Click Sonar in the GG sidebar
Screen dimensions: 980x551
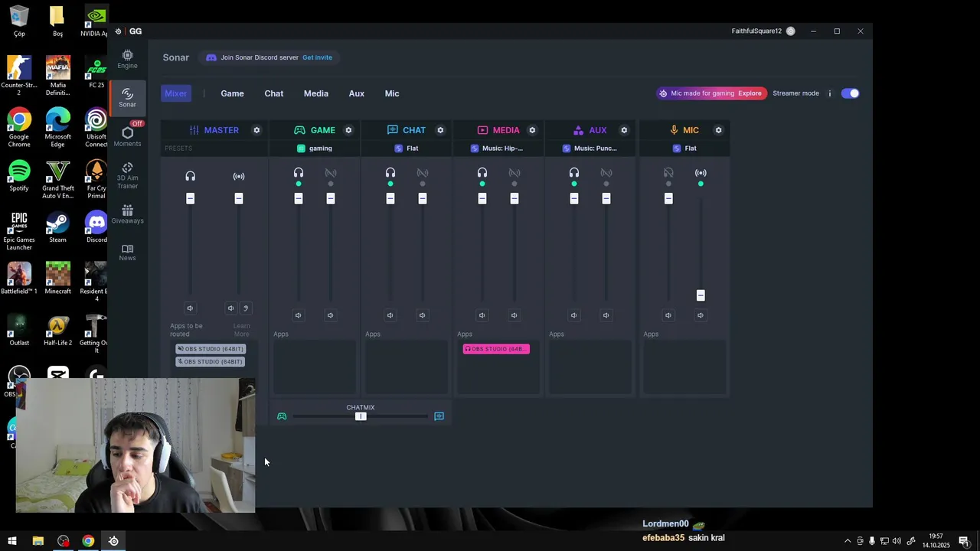click(127, 98)
